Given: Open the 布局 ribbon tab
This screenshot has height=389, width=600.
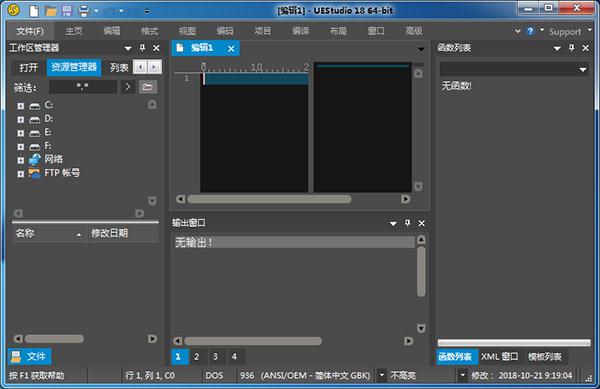Looking at the screenshot, I should tap(338, 31).
